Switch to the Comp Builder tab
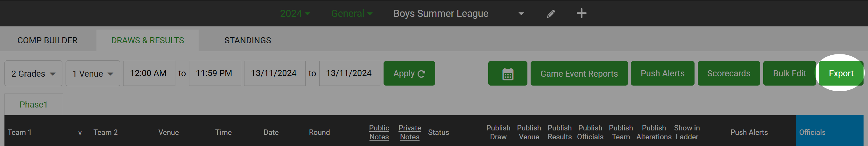This screenshot has width=868, height=146. click(x=47, y=40)
